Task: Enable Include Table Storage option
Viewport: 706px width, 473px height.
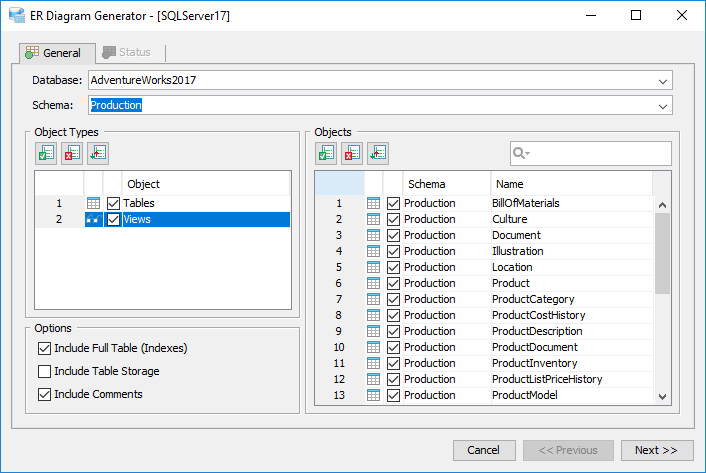Action: [44, 372]
